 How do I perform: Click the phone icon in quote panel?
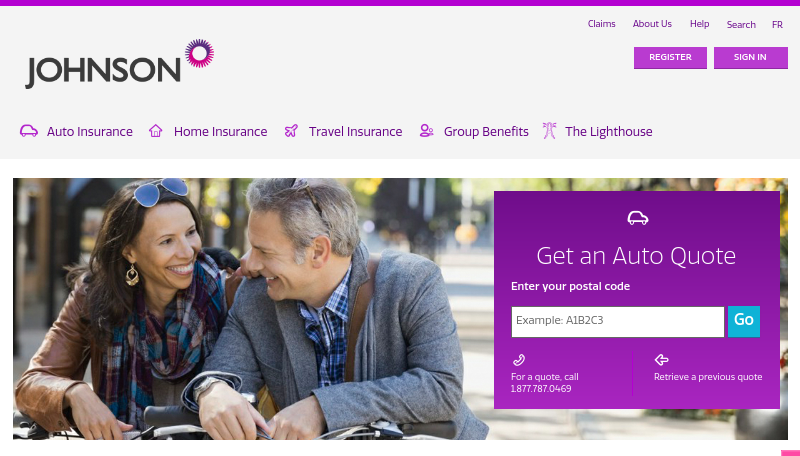519,360
